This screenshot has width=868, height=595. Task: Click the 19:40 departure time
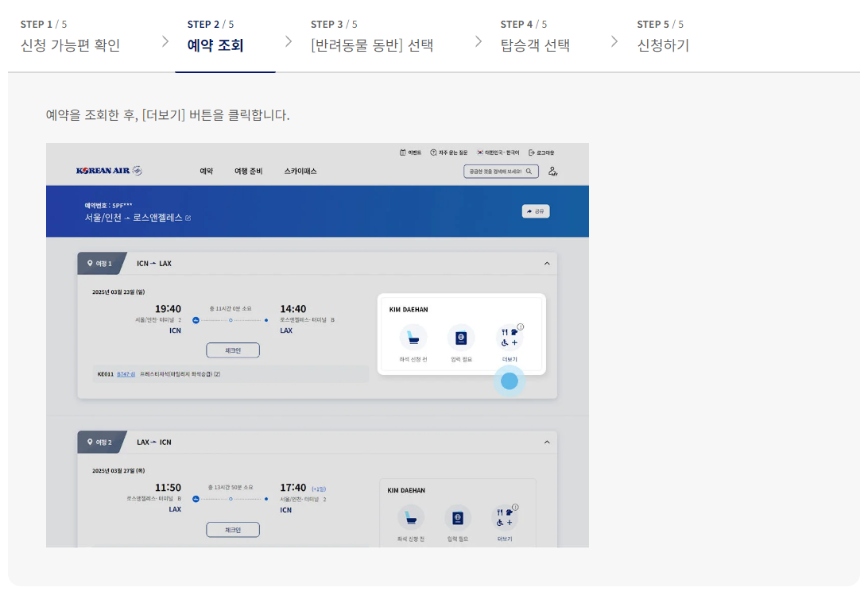tap(168, 309)
